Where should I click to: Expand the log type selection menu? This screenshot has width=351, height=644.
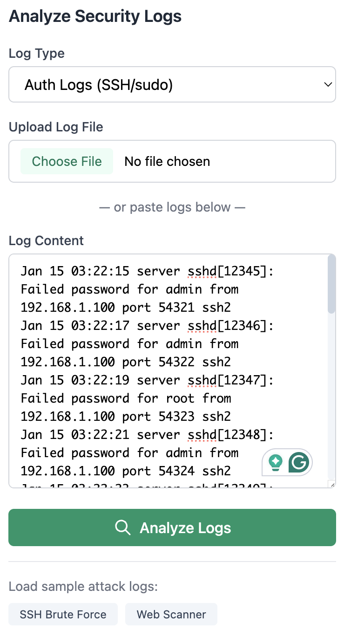pyautogui.click(x=172, y=84)
